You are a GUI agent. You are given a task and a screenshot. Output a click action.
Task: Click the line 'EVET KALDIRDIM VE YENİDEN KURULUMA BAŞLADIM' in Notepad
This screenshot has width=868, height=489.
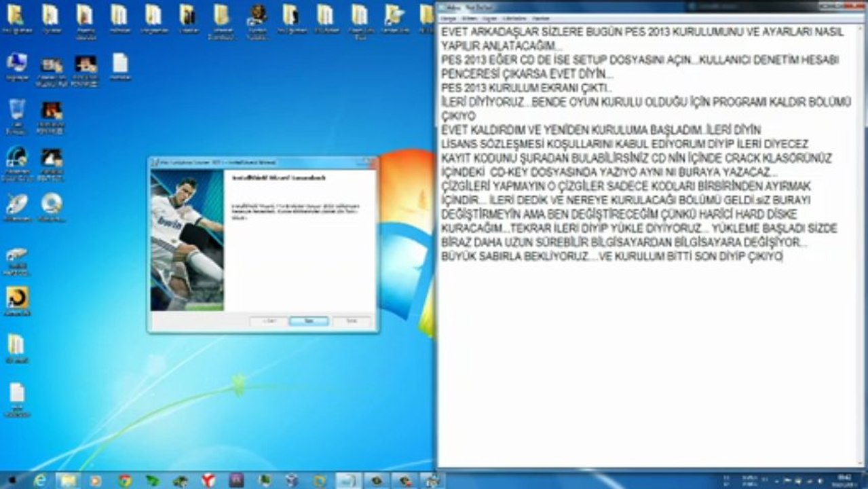pyautogui.click(x=572, y=130)
